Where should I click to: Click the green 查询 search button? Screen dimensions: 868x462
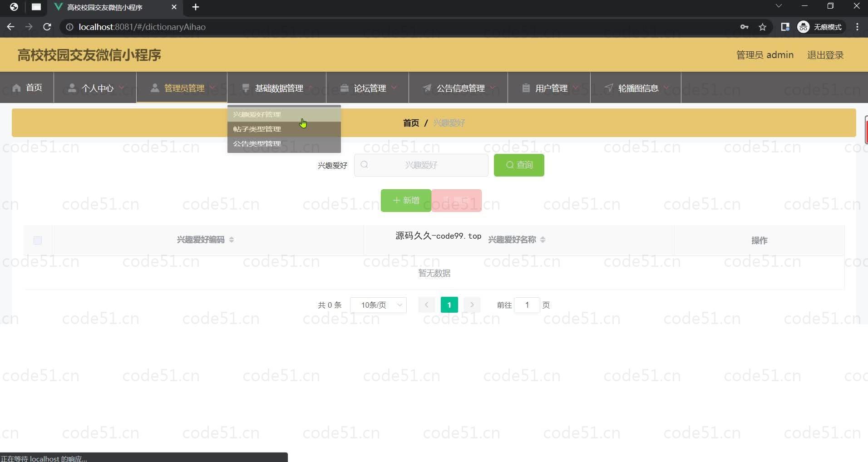[x=519, y=165]
